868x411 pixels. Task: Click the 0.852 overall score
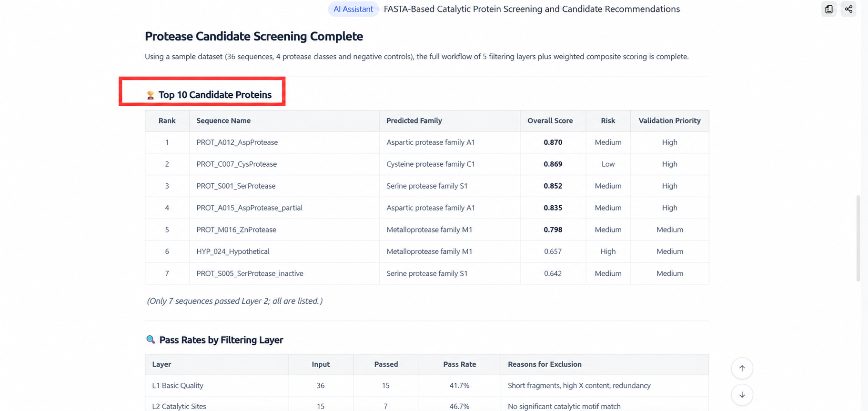tap(553, 186)
